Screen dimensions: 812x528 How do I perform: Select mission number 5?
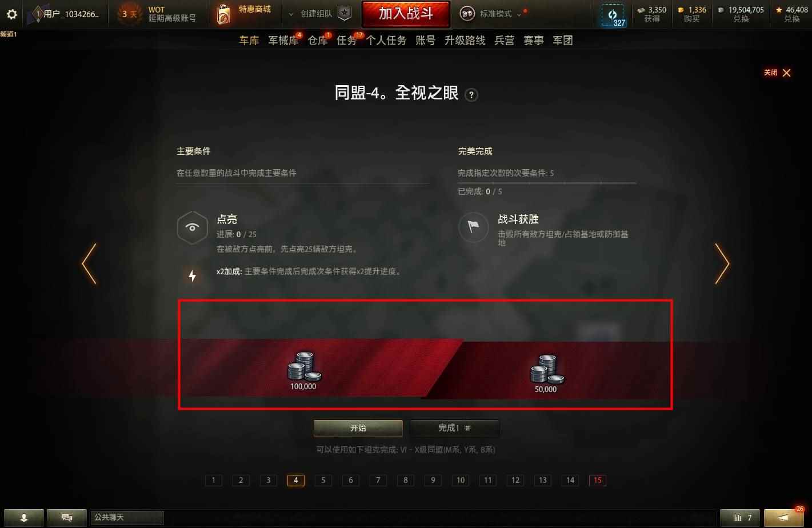click(323, 480)
